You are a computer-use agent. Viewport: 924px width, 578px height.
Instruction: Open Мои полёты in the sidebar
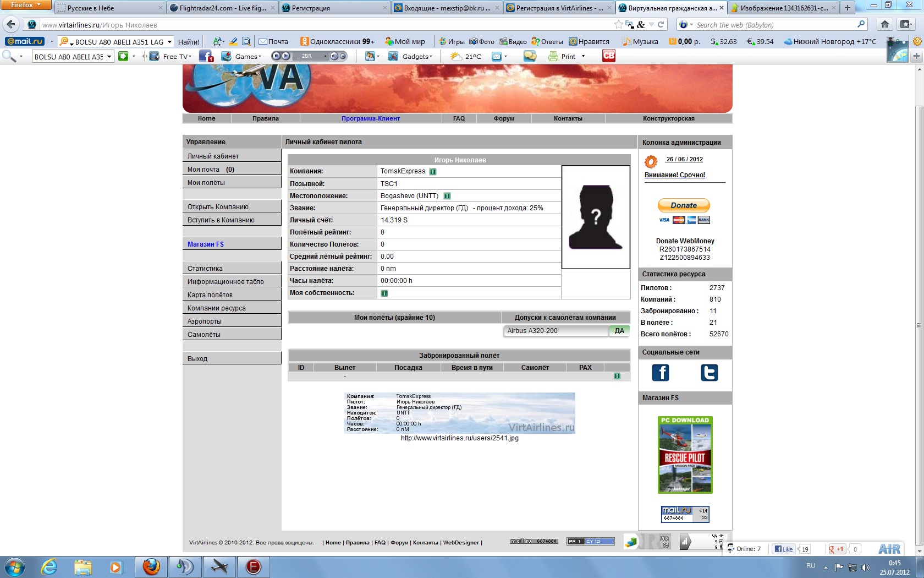click(232, 182)
